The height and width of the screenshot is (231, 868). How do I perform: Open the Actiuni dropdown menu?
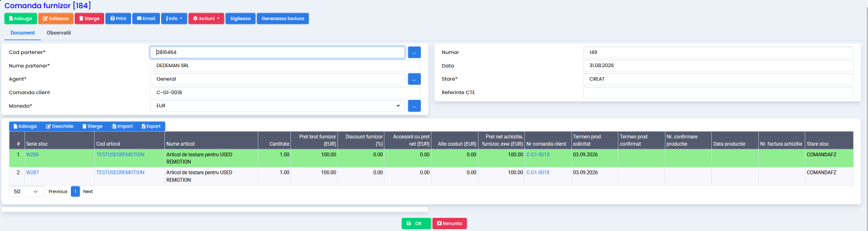[x=206, y=18]
